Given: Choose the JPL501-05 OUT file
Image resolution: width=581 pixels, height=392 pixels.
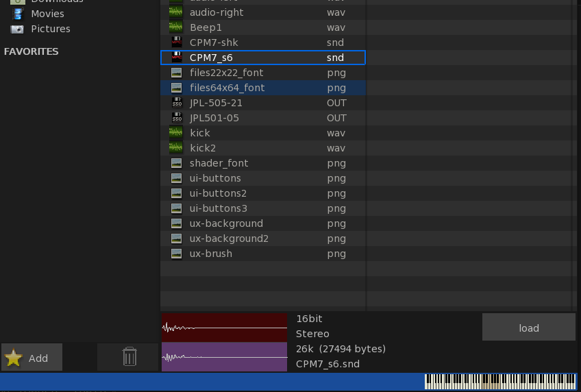Looking at the screenshot, I should tap(216, 118).
